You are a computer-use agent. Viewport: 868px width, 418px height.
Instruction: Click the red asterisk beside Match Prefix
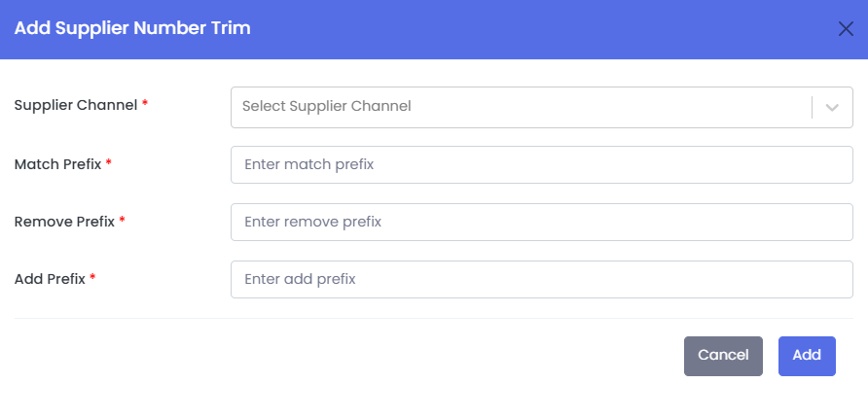coord(109,163)
